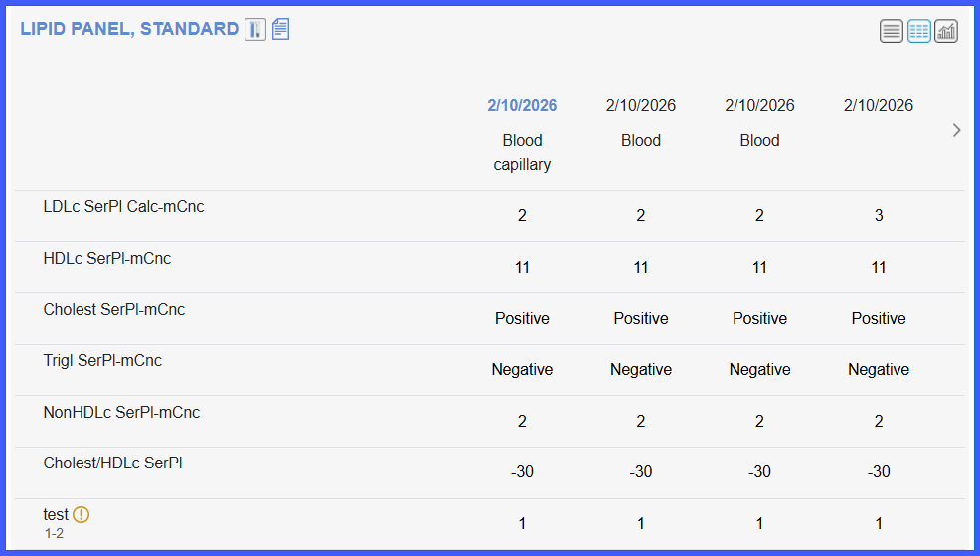Viewport: 980px width, 556px height.
Task: Click the last 2/10/2026 column header
Action: (x=879, y=105)
